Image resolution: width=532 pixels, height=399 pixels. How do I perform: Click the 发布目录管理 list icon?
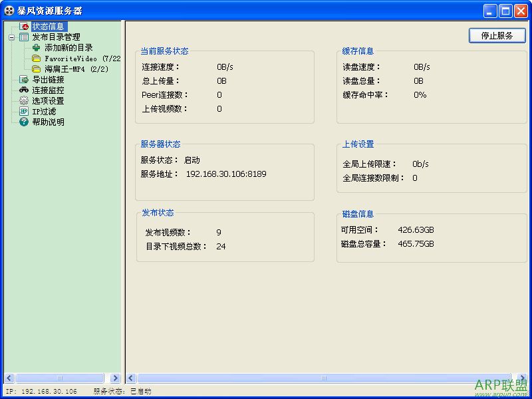[24, 37]
